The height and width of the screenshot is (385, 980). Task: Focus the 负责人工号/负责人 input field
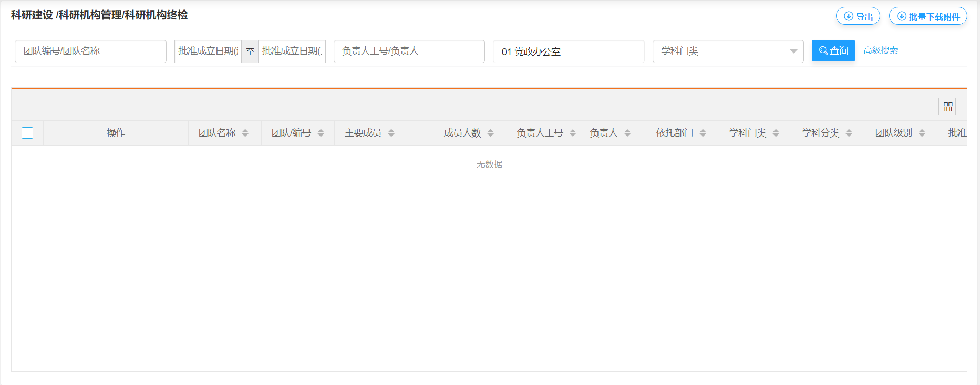pyautogui.click(x=409, y=51)
